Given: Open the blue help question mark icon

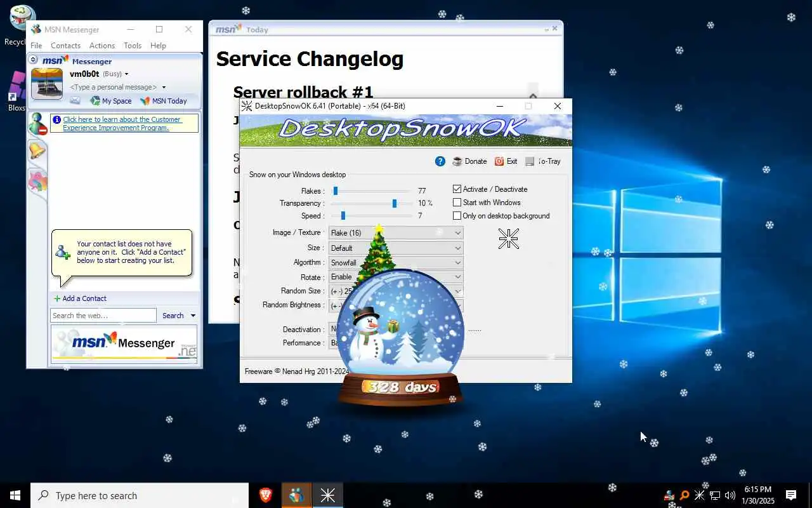Looking at the screenshot, I should click(x=440, y=161).
